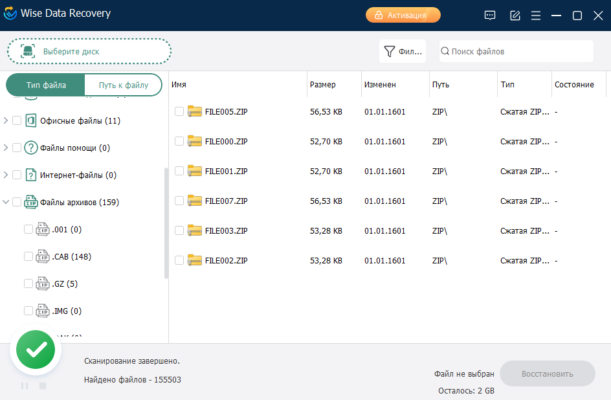Click the folder icon of FILE000.ZIP
This screenshot has width=611, height=400.
tap(194, 141)
